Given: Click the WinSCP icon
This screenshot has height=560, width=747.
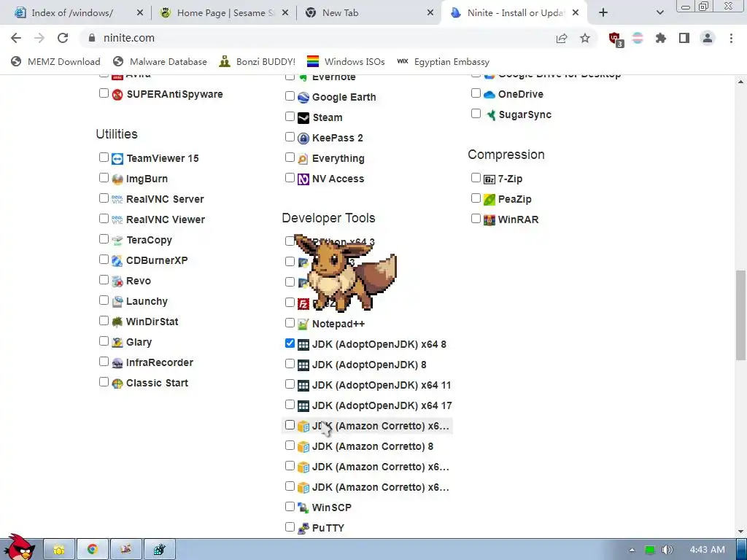Looking at the screenshot, I should point(303,507).
